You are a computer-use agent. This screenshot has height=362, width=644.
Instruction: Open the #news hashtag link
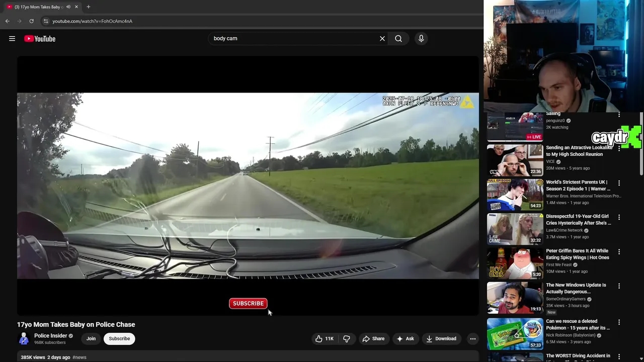(x=79, y=357)
